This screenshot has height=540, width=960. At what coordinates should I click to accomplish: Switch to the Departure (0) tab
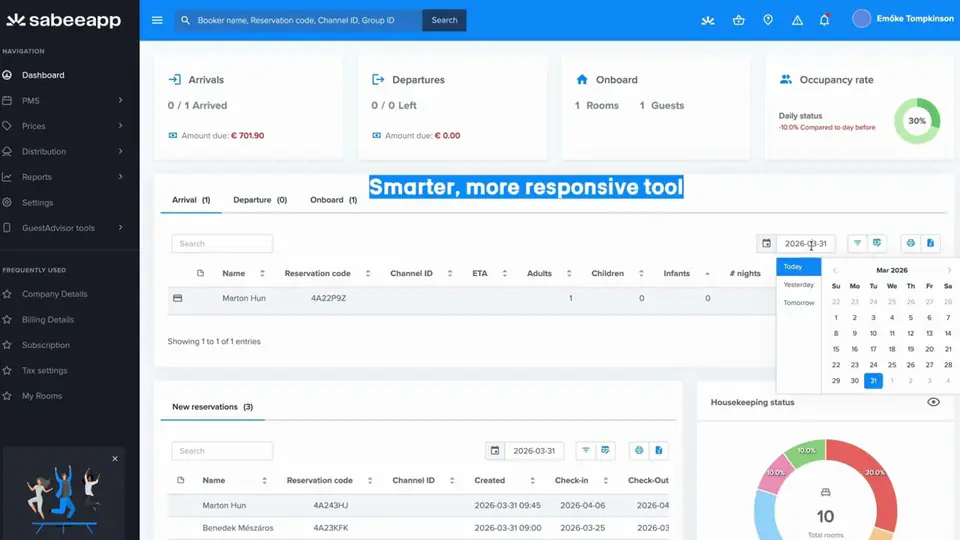click(x=260, y=200)
